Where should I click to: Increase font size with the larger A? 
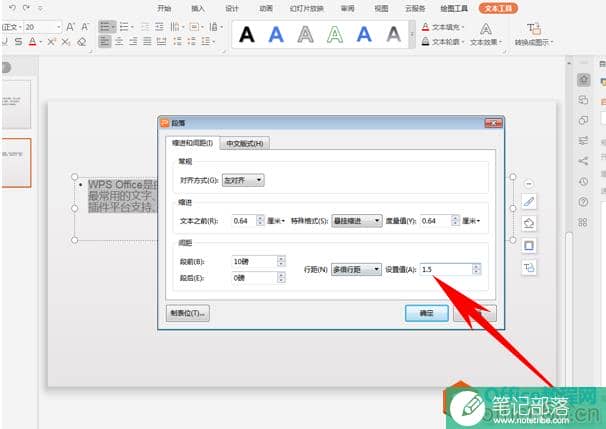coord(70,27)
